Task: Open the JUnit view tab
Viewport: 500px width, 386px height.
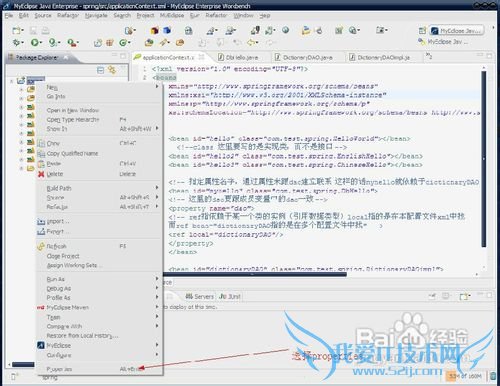Action: 230,296
